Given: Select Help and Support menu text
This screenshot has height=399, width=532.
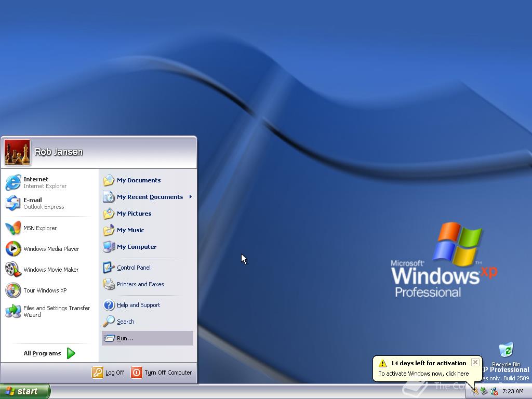Looking at the screenshot, I should point(138,305).
